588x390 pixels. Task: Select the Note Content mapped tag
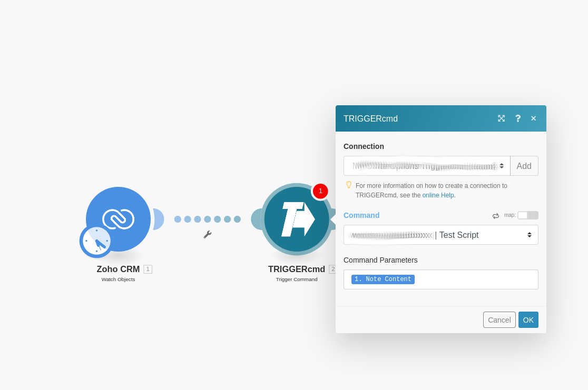click(x=383, y=279)
